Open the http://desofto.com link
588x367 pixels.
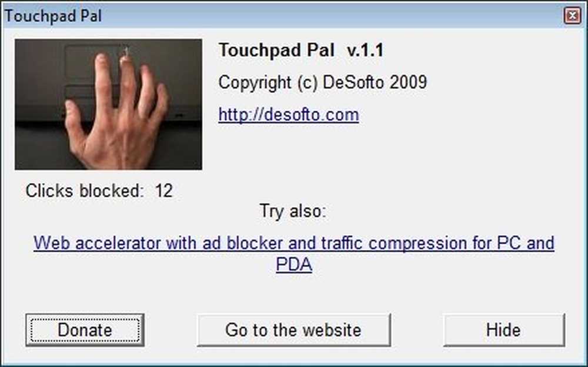(288, 115)
